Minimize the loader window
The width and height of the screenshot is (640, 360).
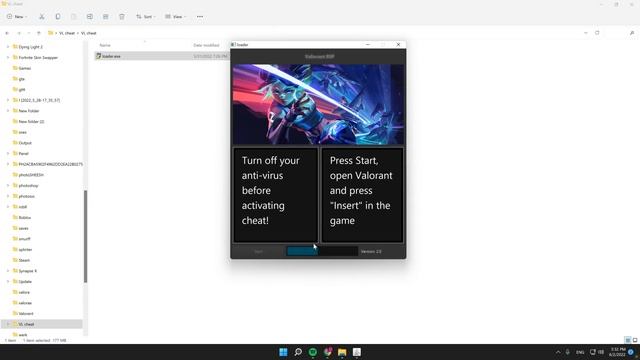point(367,44)
